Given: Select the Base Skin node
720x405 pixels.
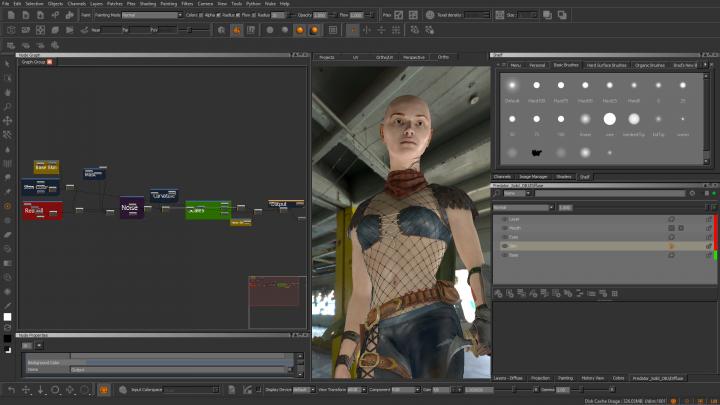Looking at the screenshot, I should pos(46,167).
